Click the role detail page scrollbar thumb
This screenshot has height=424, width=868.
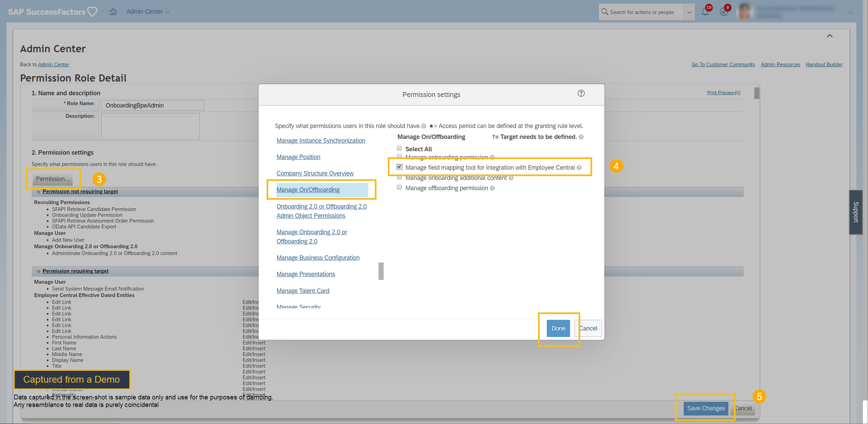coord(757,93)
